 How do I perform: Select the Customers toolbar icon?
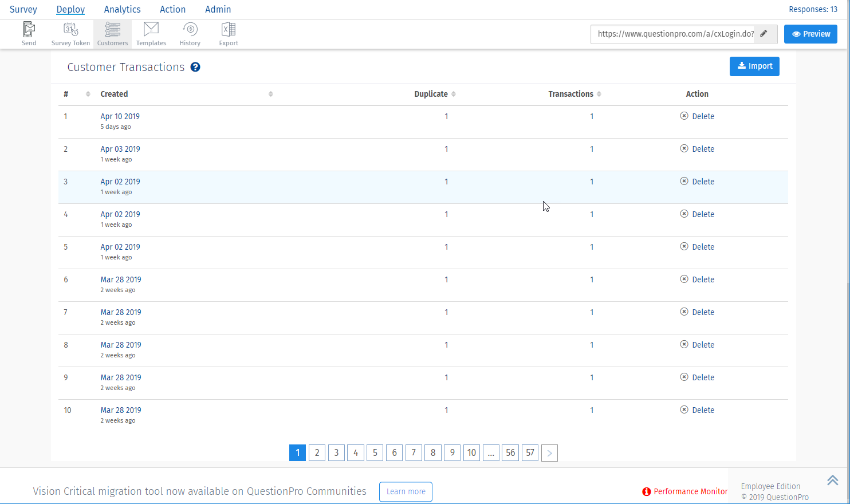click(112, 34)
